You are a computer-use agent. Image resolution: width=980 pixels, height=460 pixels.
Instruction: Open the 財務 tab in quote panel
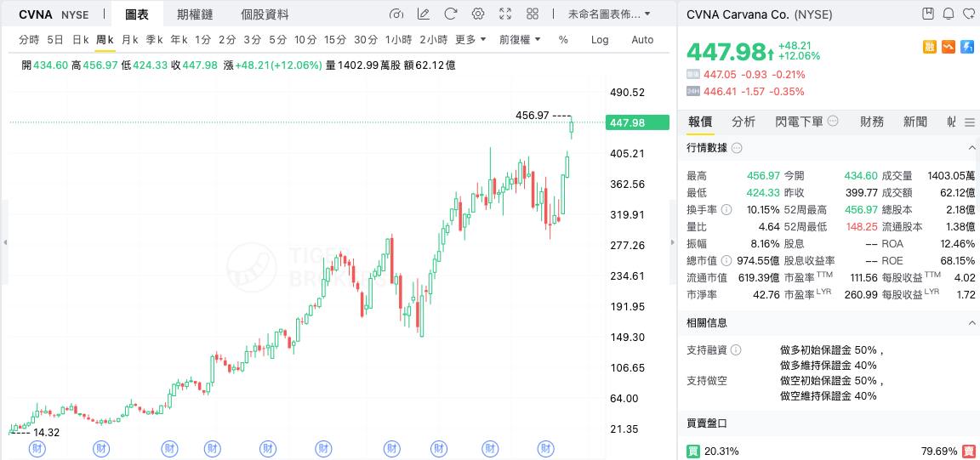click(x=872, y=122)
